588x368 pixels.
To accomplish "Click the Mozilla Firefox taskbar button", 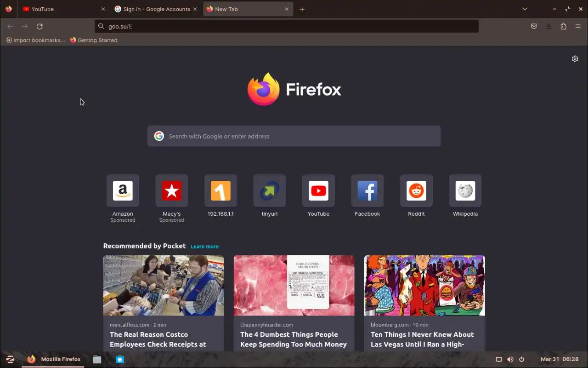I will [54, 359].
